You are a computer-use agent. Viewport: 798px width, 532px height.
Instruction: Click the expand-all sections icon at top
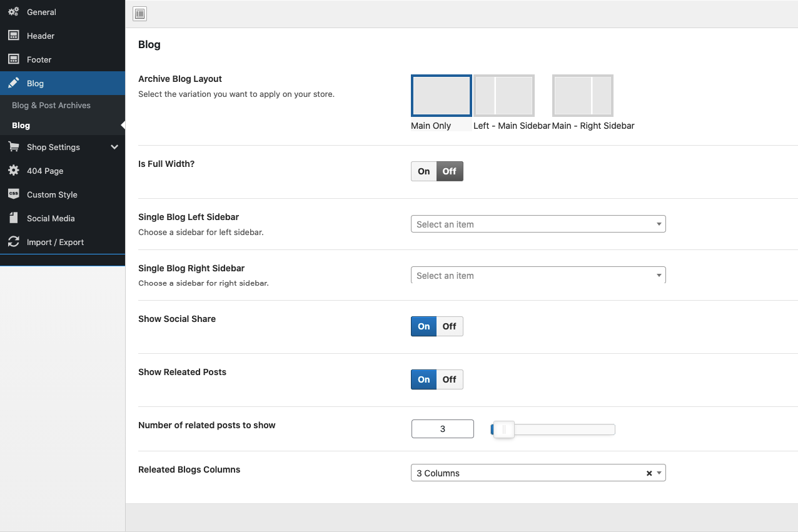tap(139, 14)
